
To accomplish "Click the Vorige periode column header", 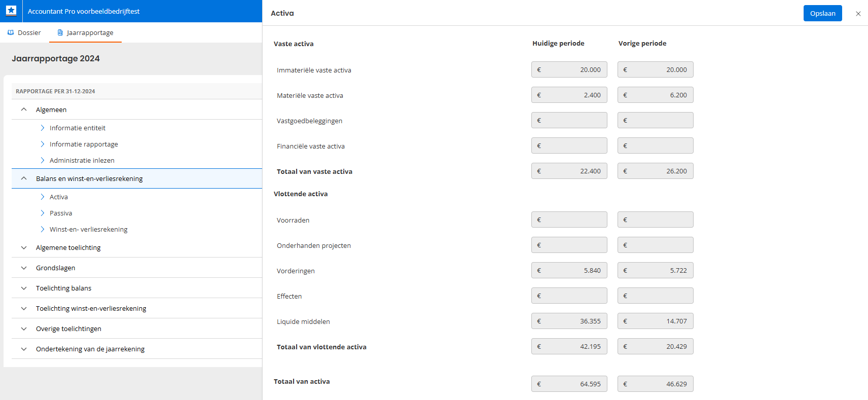I will [x=642, y=43].
